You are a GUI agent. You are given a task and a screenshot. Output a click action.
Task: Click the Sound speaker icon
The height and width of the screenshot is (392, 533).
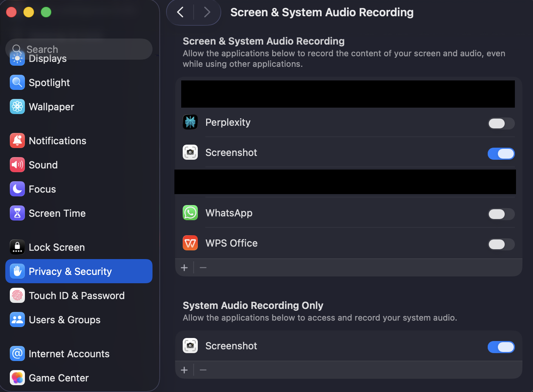coord(17,165)
